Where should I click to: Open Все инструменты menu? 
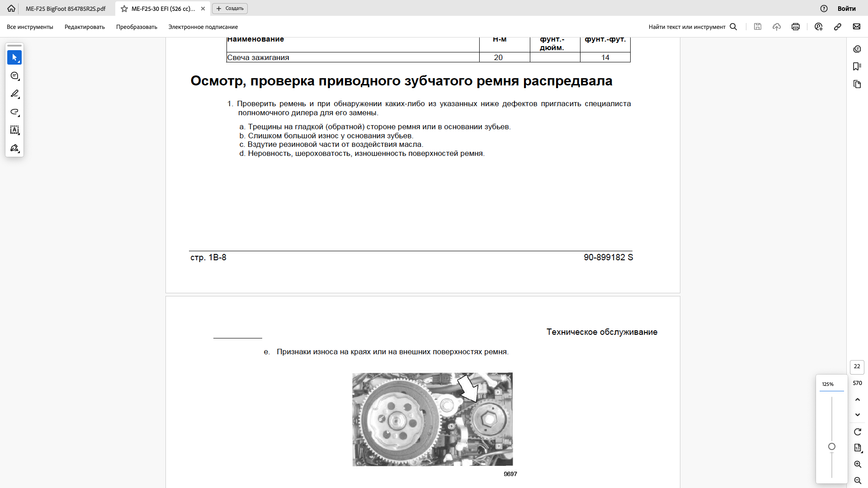pos(30,27)
